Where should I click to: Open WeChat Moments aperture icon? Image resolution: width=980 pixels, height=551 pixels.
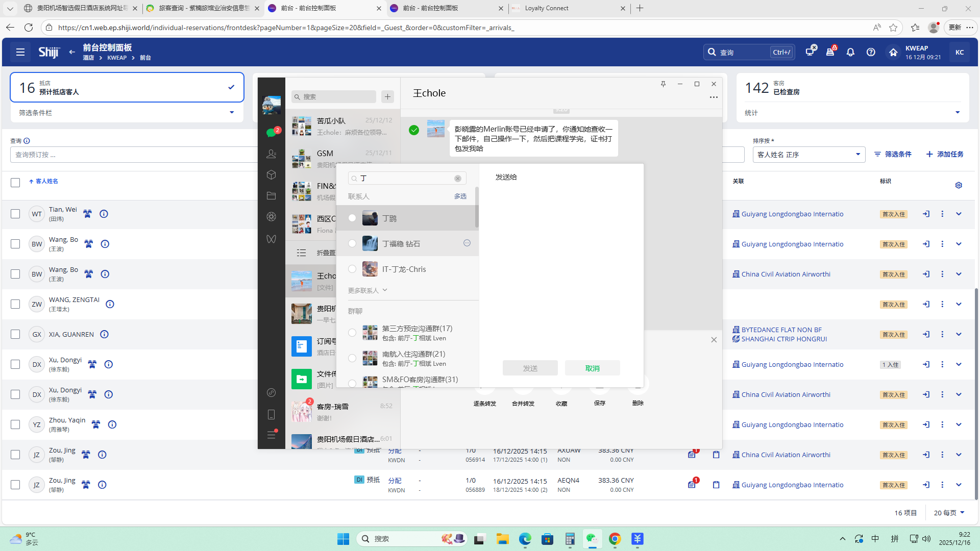coord(271,217)
